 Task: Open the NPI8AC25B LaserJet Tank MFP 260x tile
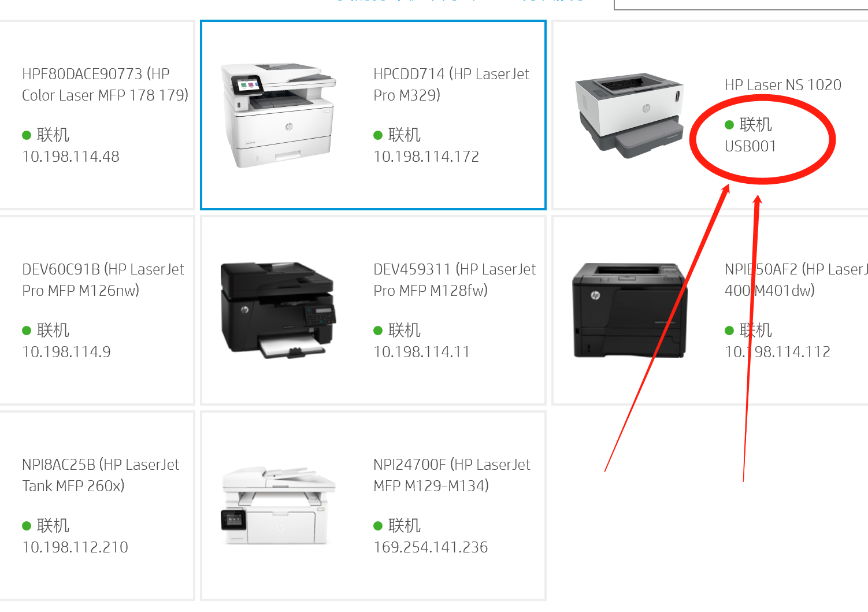(97, 506)
